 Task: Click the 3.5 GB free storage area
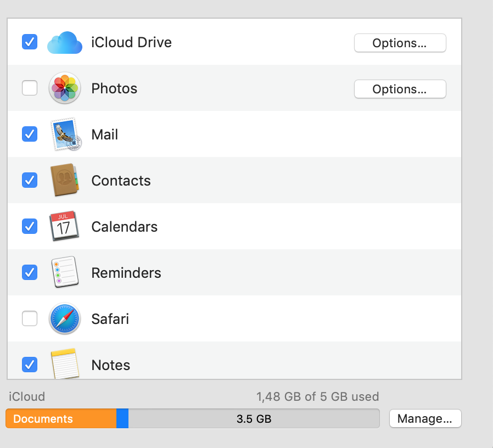(254, 418)
